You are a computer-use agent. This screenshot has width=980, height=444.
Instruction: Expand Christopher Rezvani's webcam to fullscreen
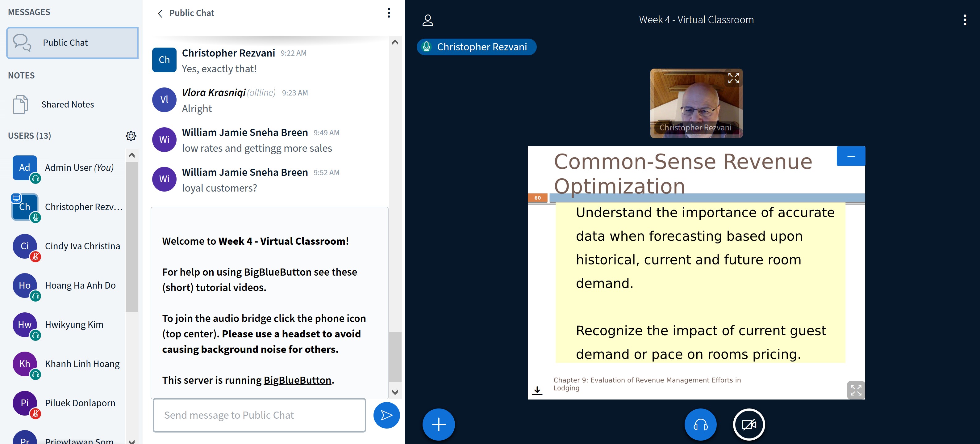pyautogui.click(x=733, y=78)
